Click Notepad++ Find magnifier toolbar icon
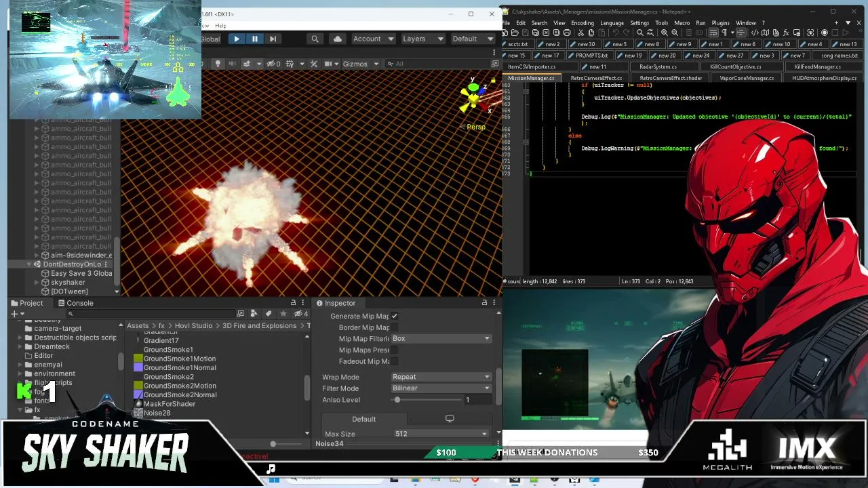This screenshot has height=488, width=868. [x=640, y=33]
